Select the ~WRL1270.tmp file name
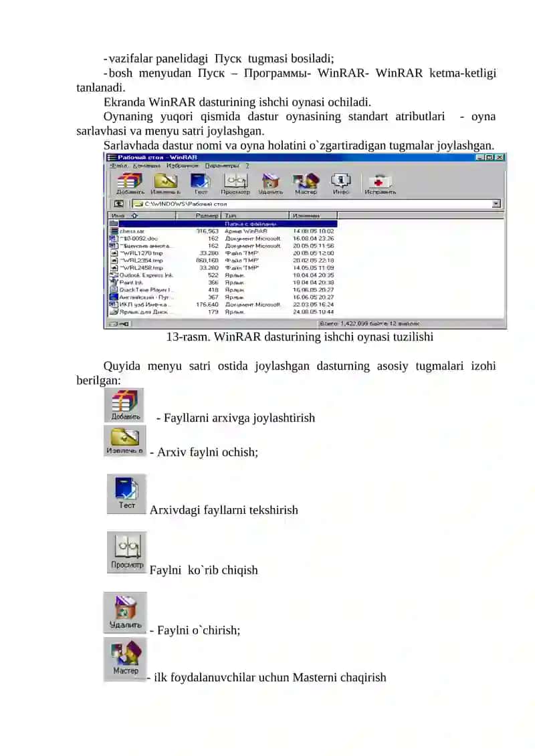 (141, 253)
